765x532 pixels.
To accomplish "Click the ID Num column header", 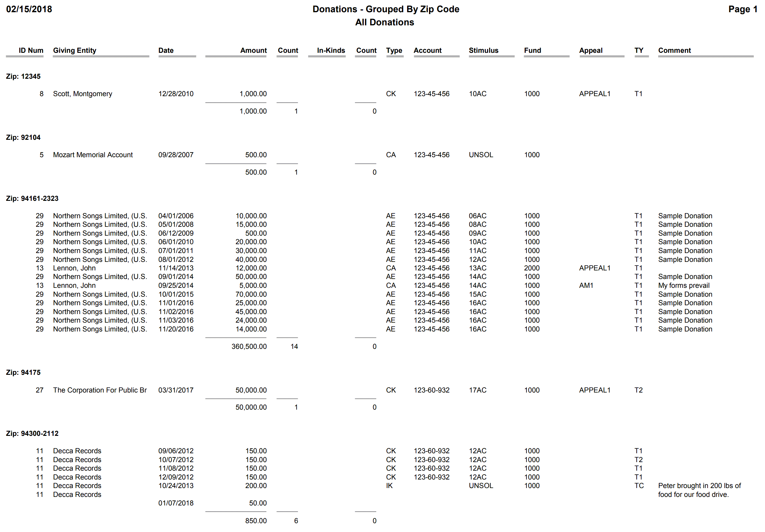I will coord(31,50).
